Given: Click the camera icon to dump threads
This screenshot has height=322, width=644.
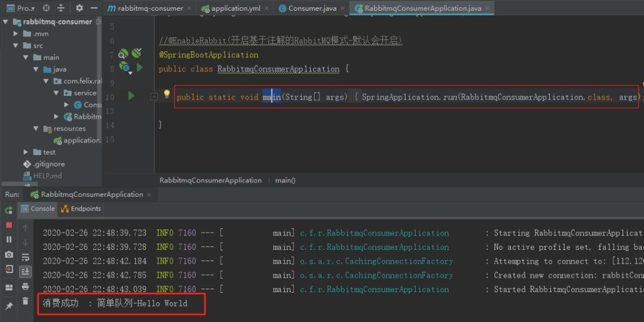Looking at the screenshot, I should click(9, 255).
